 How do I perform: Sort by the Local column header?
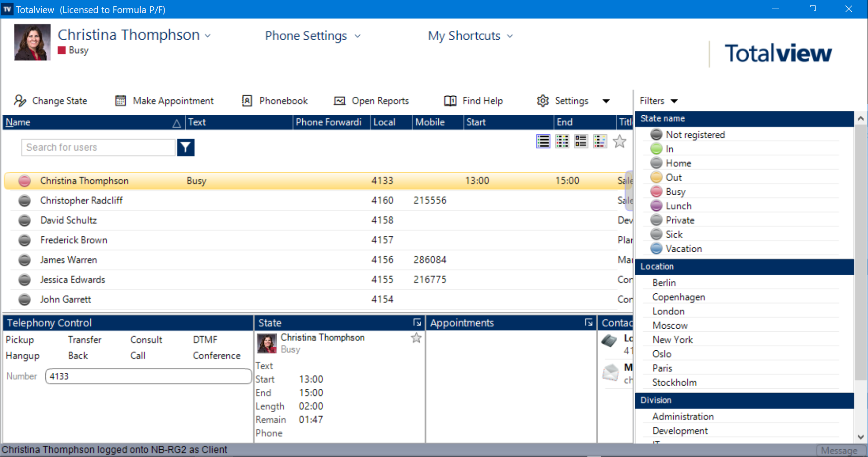coord(391,122)
